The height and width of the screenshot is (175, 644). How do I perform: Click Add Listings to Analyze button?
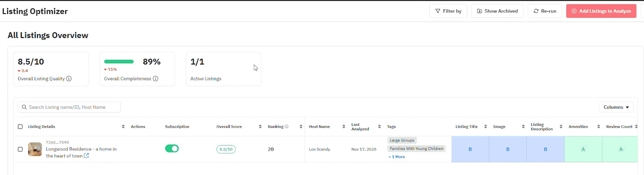[601, 11]
